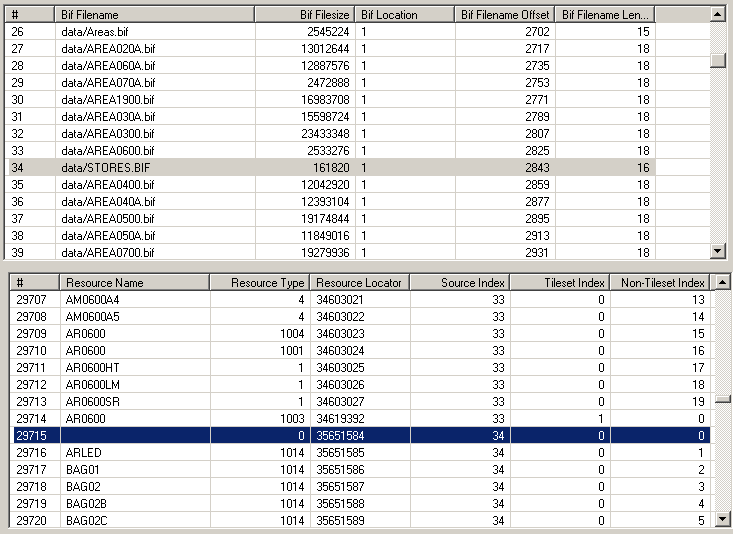This screenshot has width=733, height=534.
Task: Select resource BAG02C
Action: pyautogui.click(x=360, y=520)
